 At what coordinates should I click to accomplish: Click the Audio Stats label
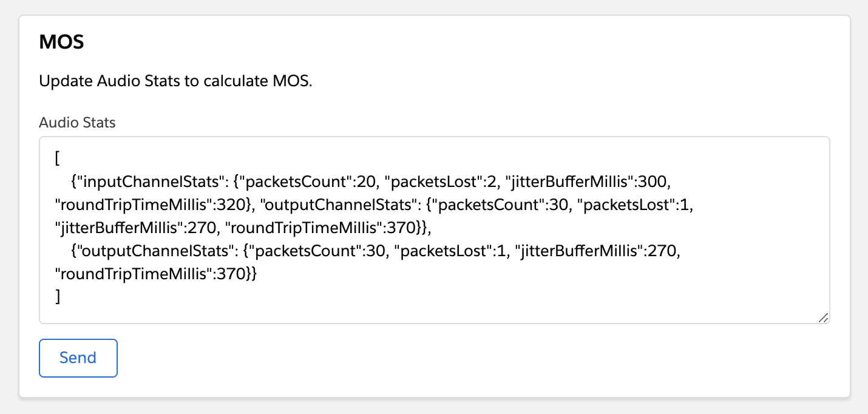pyautogui.click(x=77, y=122)
